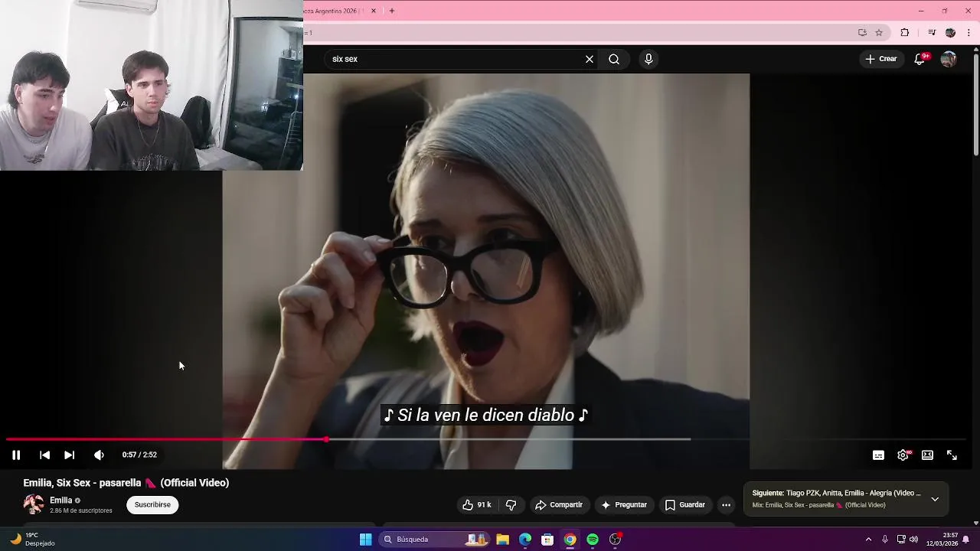Dislike the pasarella video
The image size is (980, 551).
(511, 505)
